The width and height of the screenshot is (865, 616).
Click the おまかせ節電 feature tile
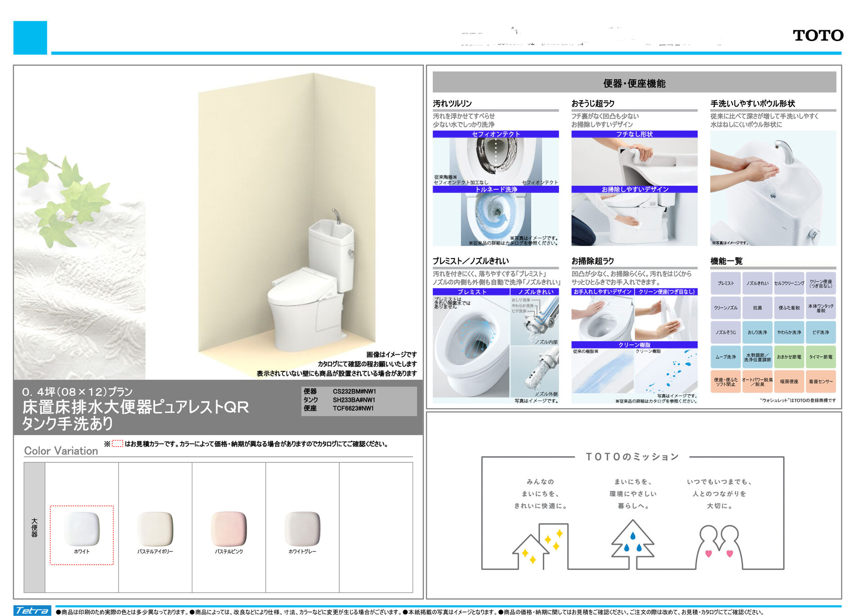789,357
